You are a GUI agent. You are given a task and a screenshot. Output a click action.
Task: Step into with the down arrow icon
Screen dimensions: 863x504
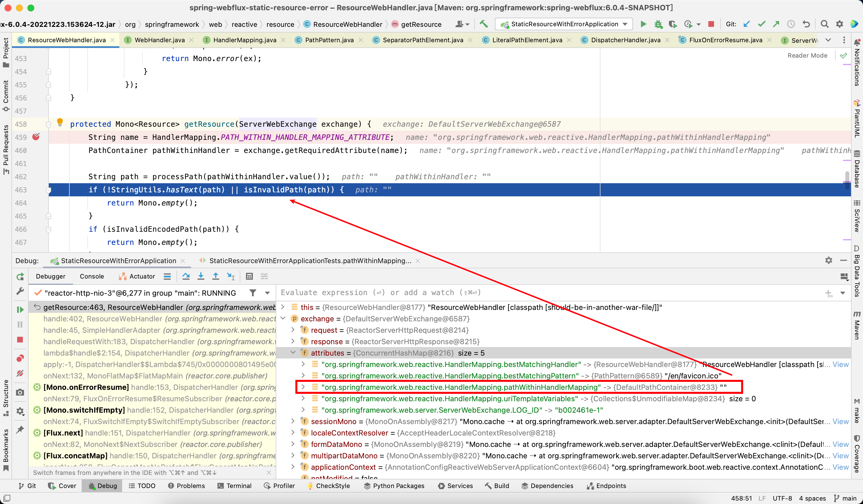point(201,276)
